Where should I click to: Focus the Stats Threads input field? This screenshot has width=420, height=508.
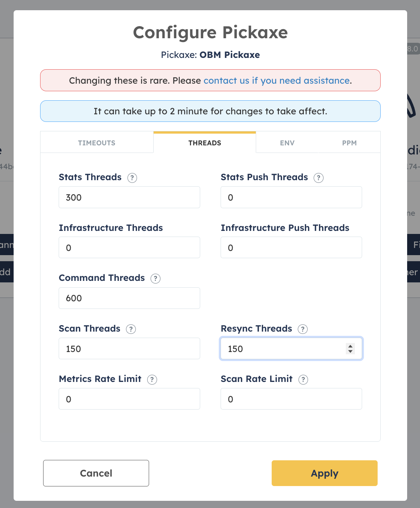[x=129, y=197]
